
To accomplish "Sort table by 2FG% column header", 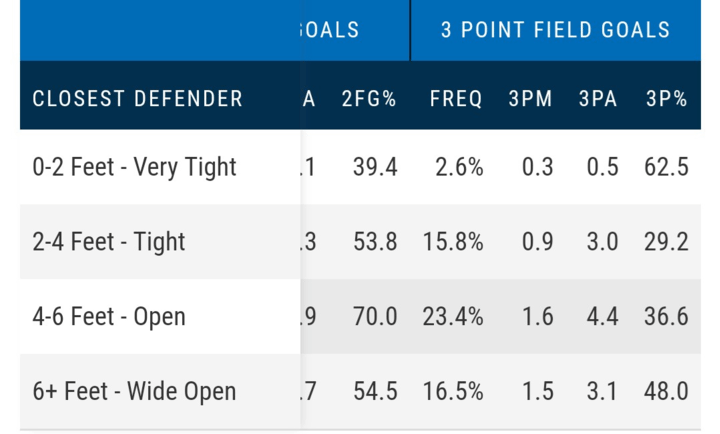I will (369, 98).
